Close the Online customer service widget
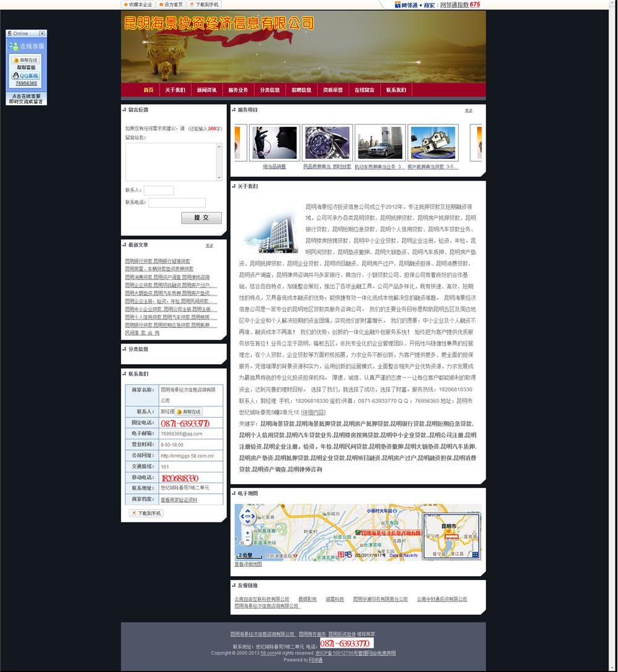 tap(41, 33)
